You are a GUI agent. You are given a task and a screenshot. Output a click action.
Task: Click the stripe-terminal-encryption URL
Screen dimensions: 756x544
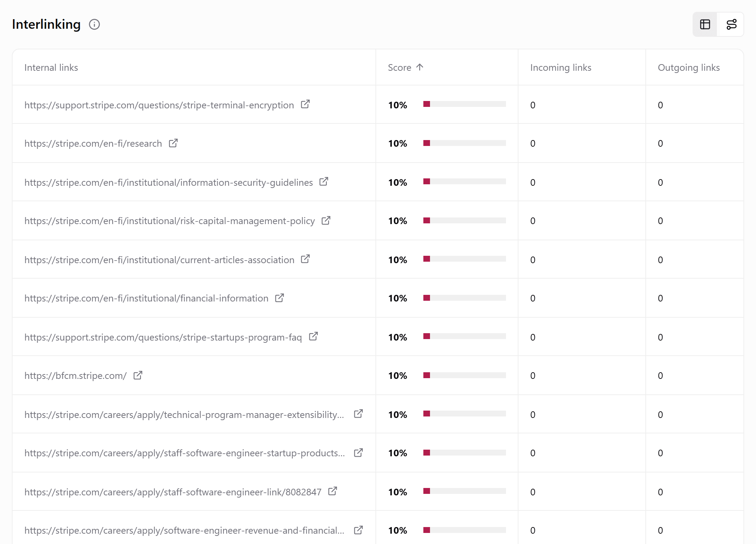click(159, 105)
